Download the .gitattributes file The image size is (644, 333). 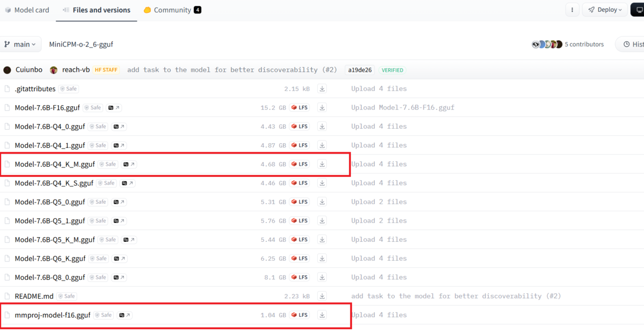322,88
